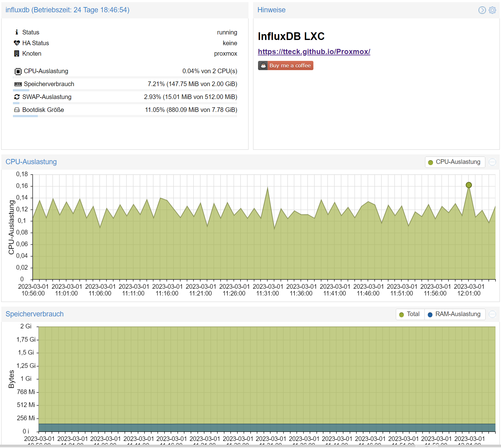Click the SWAP-Auslastung refresh icon
Image resolution: width=501 pixels, height=448 pixels.
point(17,97)
